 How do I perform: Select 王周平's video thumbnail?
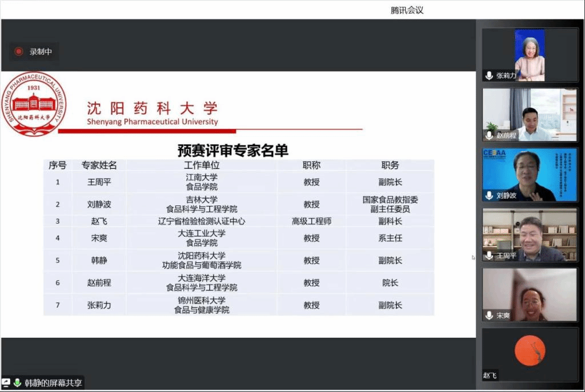pyautogui.click(x=530, y=235)
